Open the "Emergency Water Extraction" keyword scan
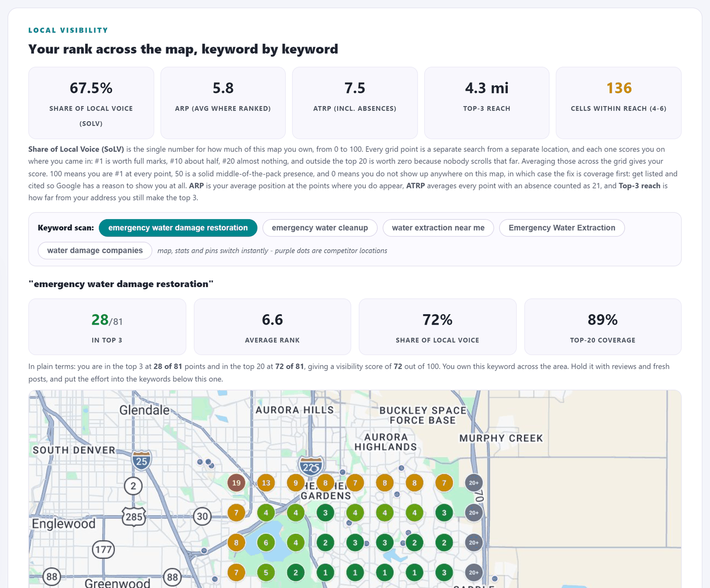Viewport: 710px width, 588px height. [562, 228]
